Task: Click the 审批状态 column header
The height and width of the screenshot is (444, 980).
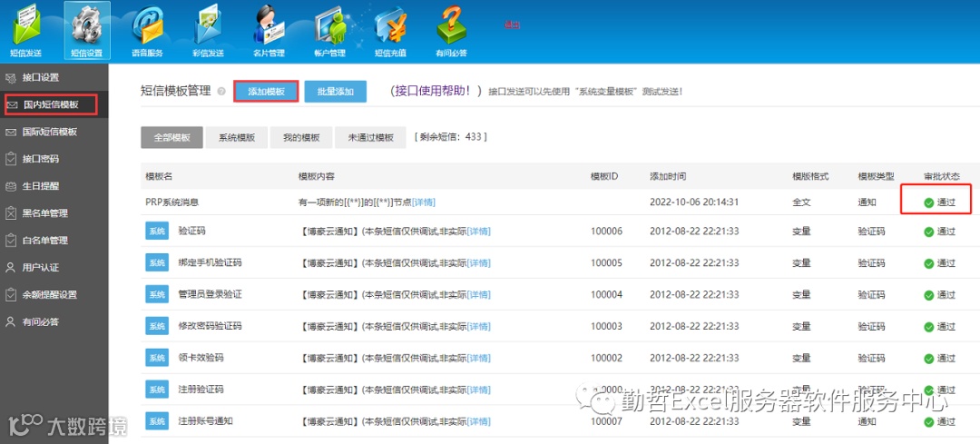Action: coord(942,176)
